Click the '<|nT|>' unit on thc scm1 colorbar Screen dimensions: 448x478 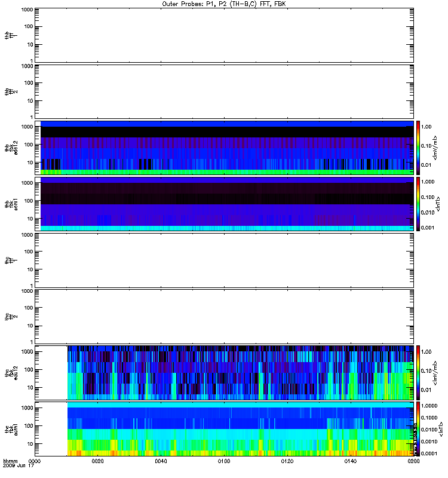(441, 429)
